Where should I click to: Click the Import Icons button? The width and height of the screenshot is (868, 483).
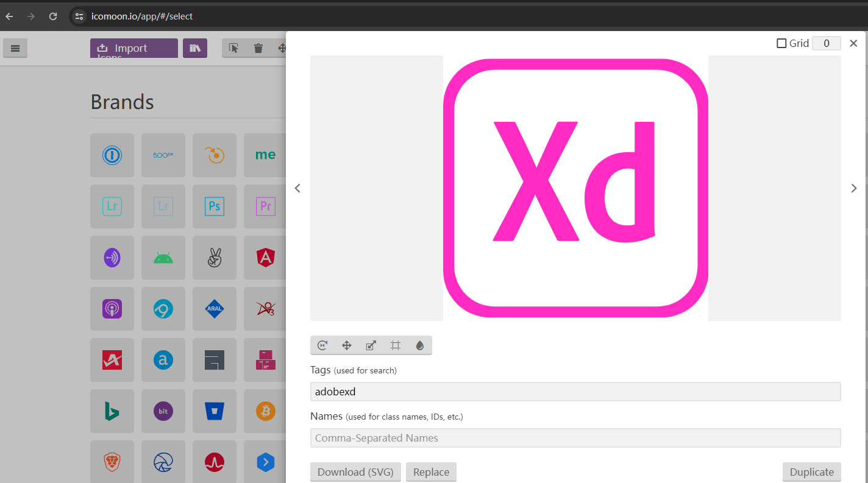tap(134, 48)
